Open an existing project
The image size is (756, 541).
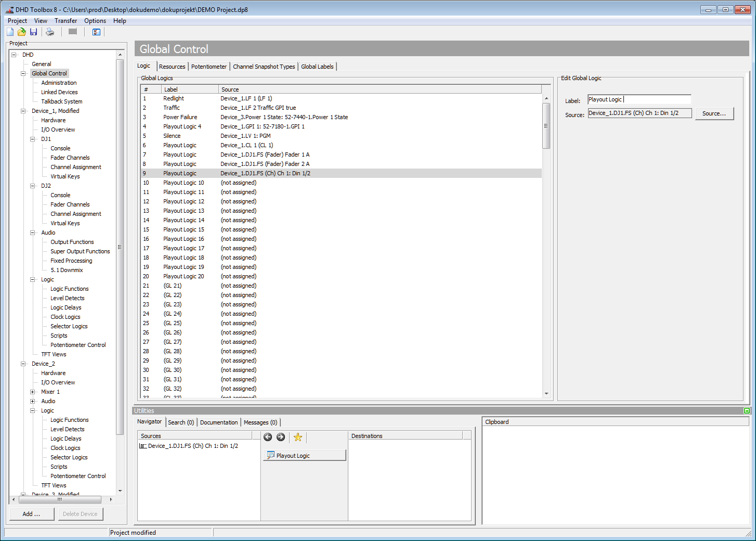[21, 32]
